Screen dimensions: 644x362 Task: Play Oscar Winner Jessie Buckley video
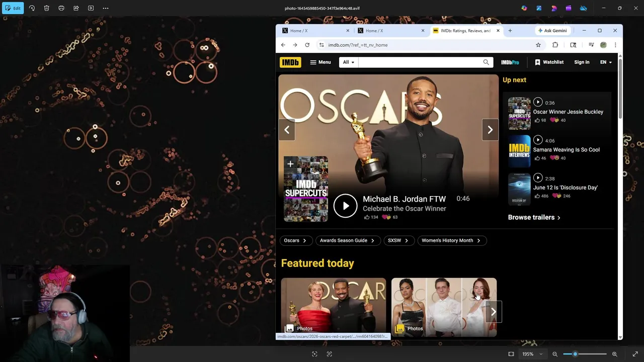[538, 102]
